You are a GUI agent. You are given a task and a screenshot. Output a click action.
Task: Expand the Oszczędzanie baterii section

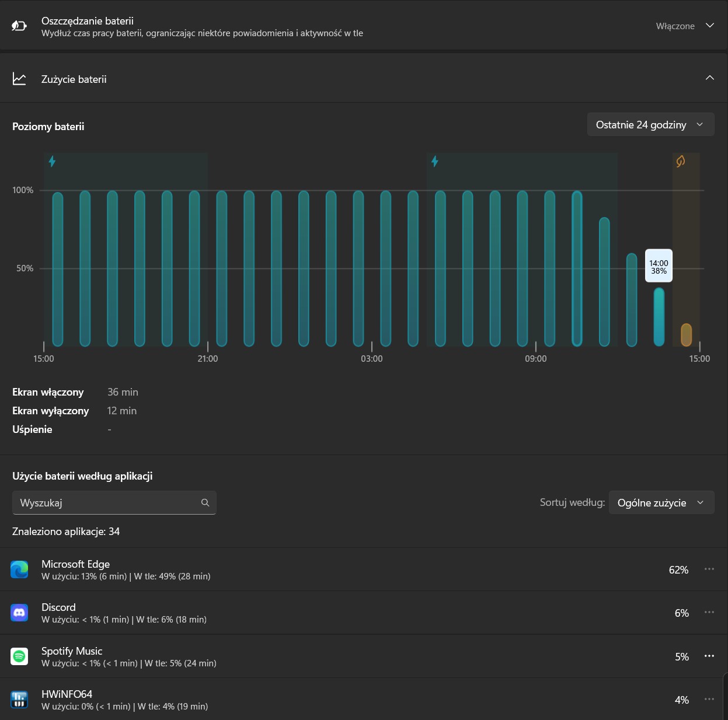(709, 26)
